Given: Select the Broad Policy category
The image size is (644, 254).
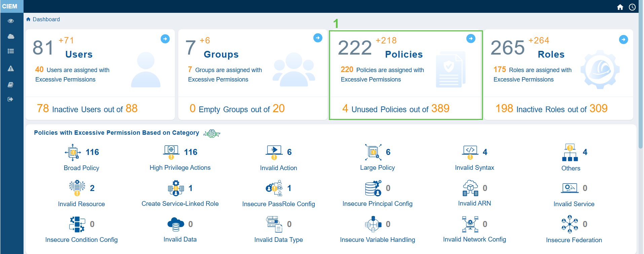Looking at the screenshot, I should point(81,168).
